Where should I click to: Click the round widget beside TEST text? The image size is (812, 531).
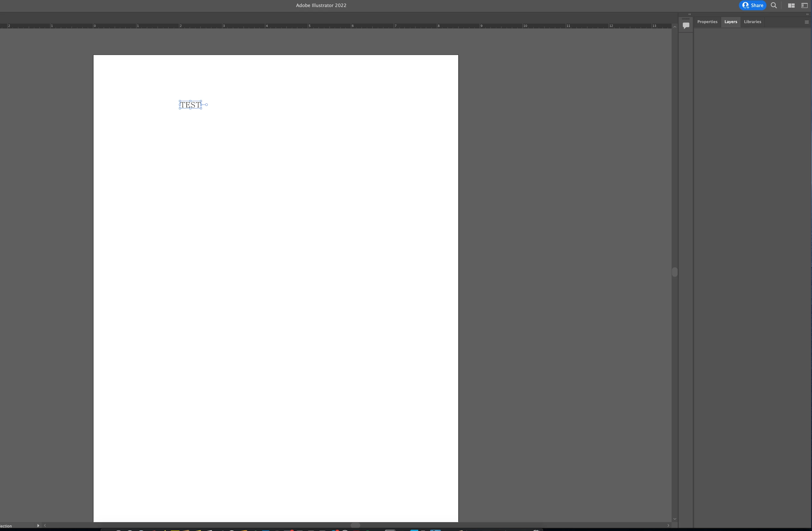(207, 105)
